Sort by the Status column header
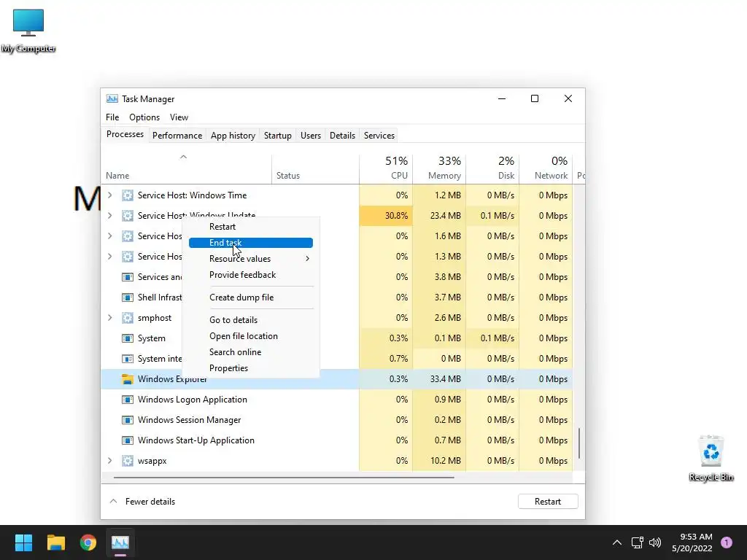 pos(315,168)
